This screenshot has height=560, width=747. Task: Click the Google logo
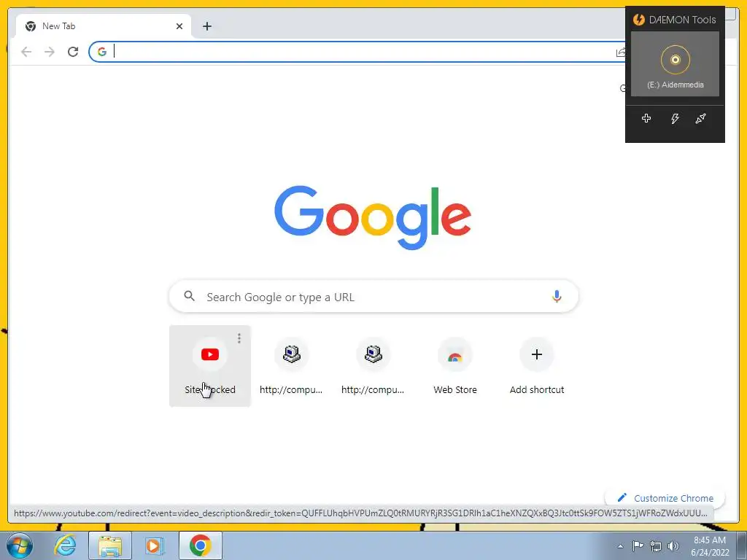pyautogui.click(x=373, y=217)
